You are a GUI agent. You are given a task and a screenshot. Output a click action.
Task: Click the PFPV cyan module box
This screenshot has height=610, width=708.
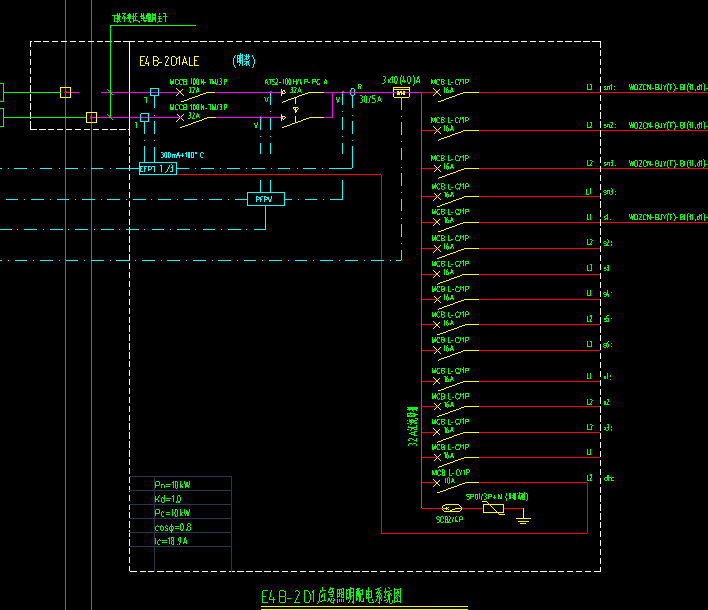[266, 199]
